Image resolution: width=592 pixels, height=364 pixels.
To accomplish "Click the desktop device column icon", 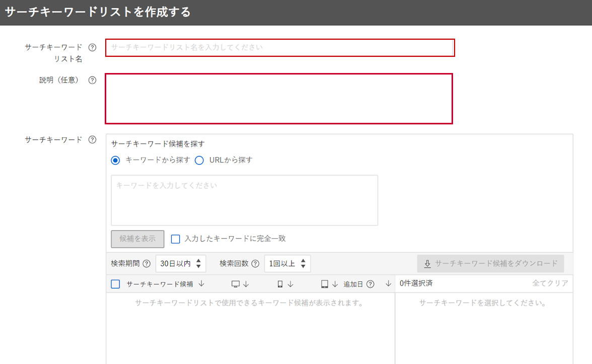I will tap(234, 283).
